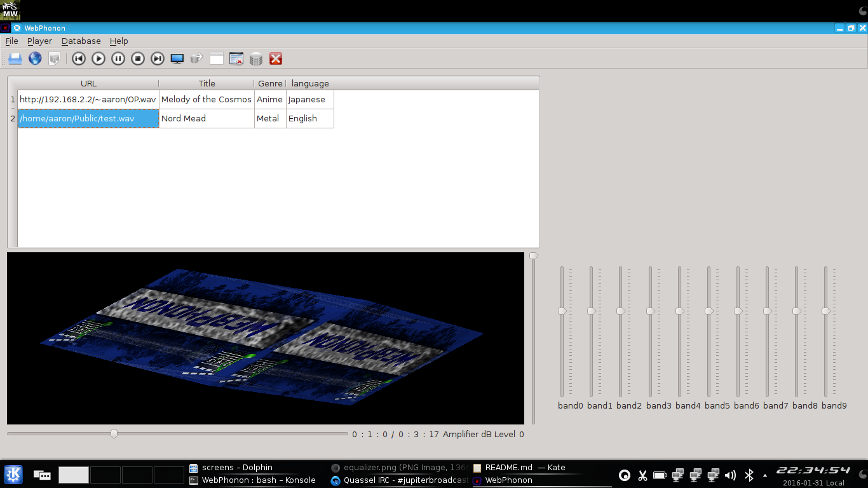Image resolution: width=868 pixels, height=488 pixels.
Task: Pause the current track
Action: click(x=118, y=58)
